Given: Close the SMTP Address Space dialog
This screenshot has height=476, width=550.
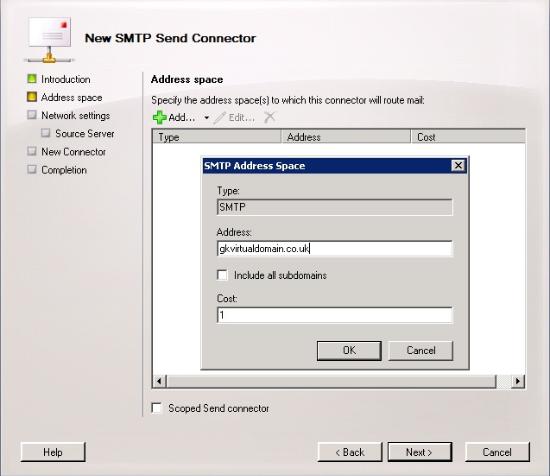Looking at the screenshot, I should coord(458,166).
